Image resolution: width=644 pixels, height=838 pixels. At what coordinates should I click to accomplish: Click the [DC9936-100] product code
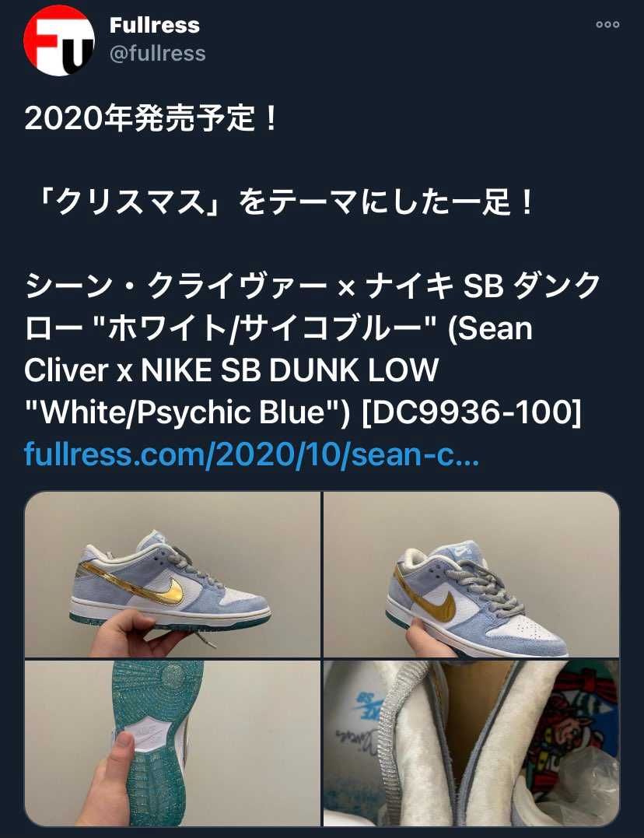tap(471, 412)
